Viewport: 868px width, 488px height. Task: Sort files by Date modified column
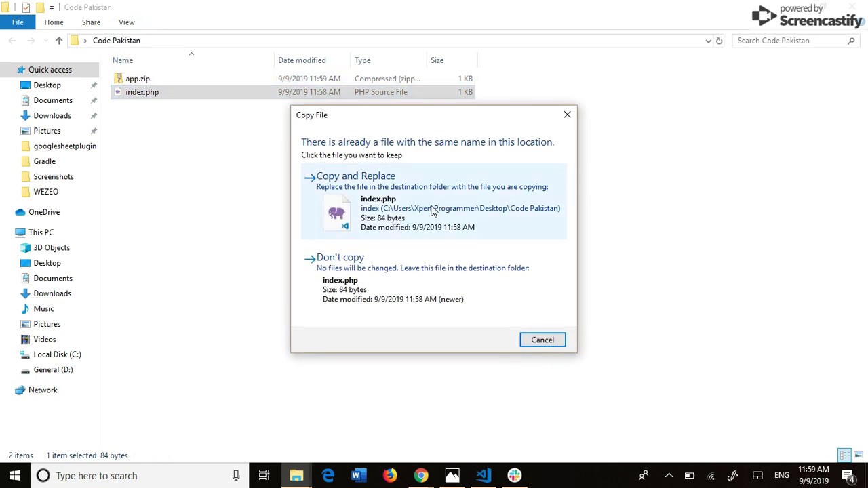[x=312, y=60]
